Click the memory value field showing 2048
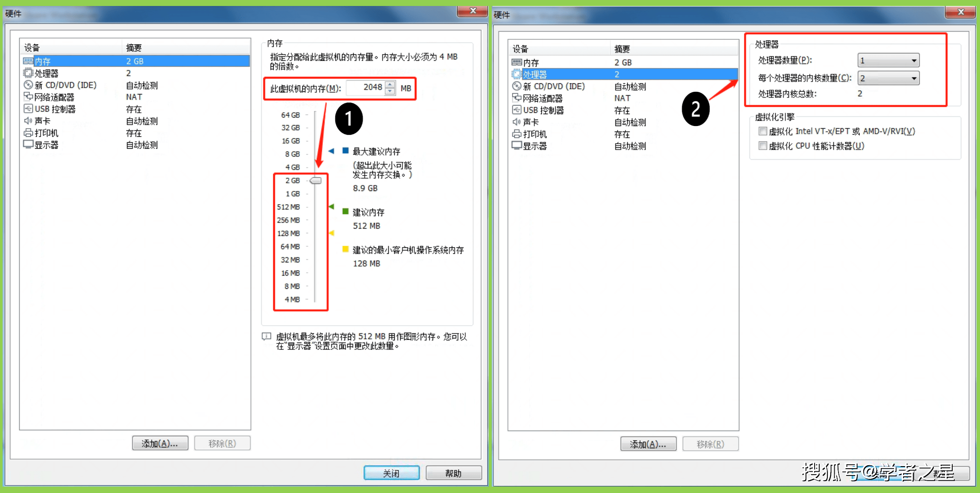Screen dimensions: 980x493 click(366, 88)
